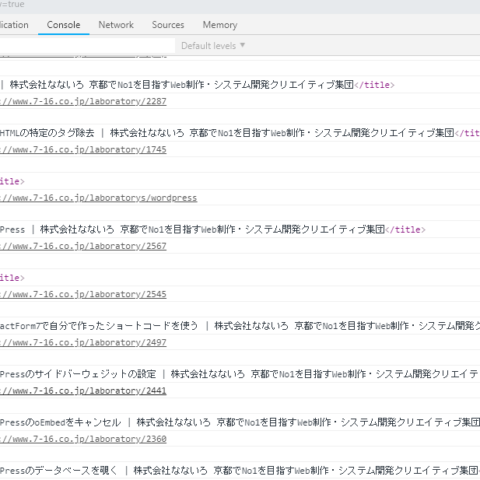This screenshot has width=480, height=480.
Task: Open the partially visible Application tab
Action: tap(14, 25)
